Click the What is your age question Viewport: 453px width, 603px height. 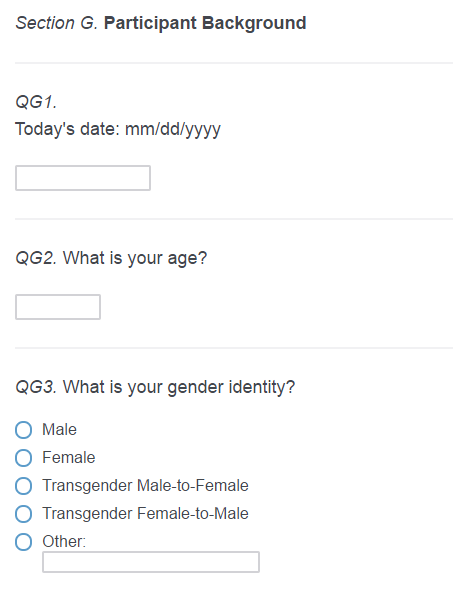coord(135,258)
